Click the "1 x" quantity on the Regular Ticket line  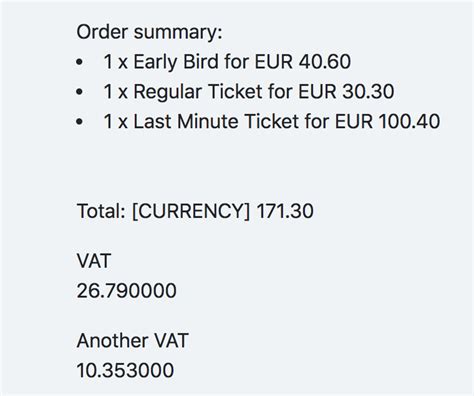pyautogui.click(x=116, y=92)
